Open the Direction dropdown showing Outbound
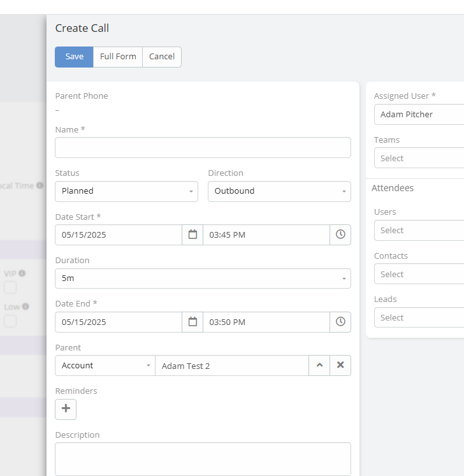Image resolution: width=464 pixels, height=476 pixels. click(x=279, y=191)
